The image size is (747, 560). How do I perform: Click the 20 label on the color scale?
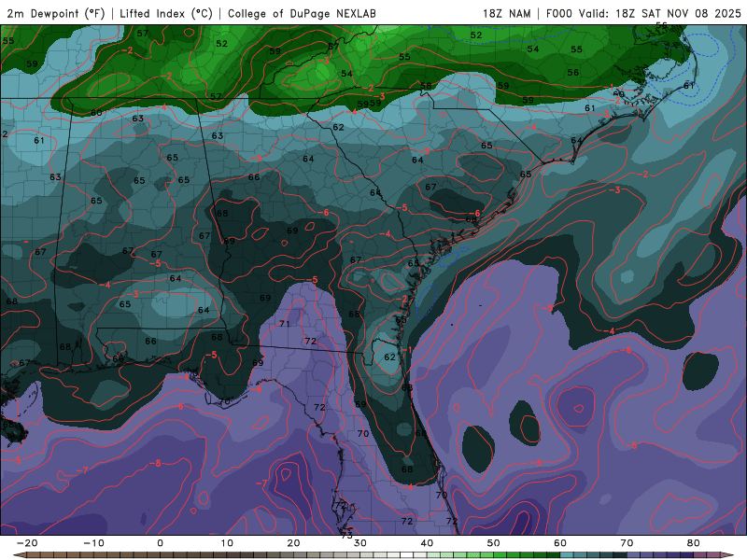[x=293, y=543]
